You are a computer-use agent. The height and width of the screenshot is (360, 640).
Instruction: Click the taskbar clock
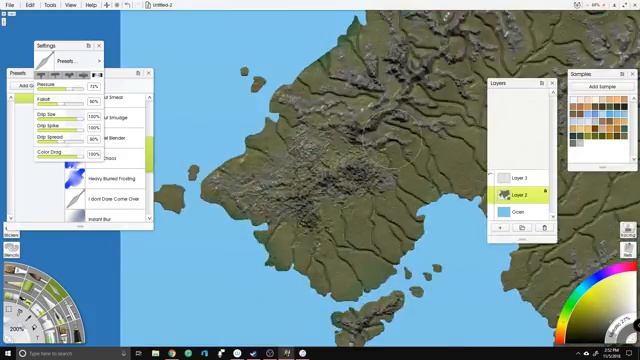611,353
